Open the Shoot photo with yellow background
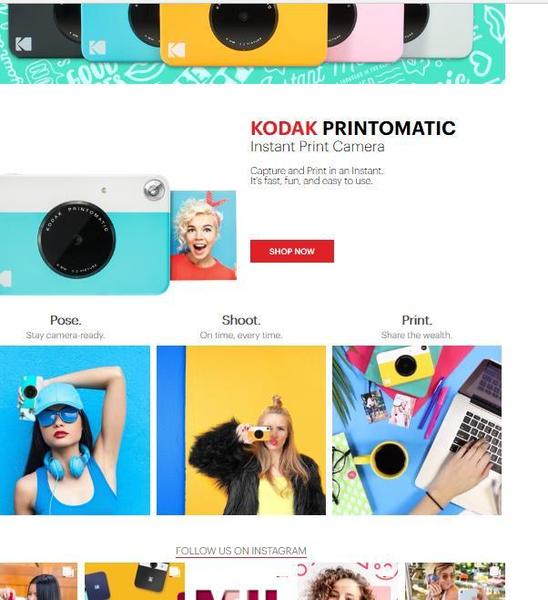 pos(241,430)
